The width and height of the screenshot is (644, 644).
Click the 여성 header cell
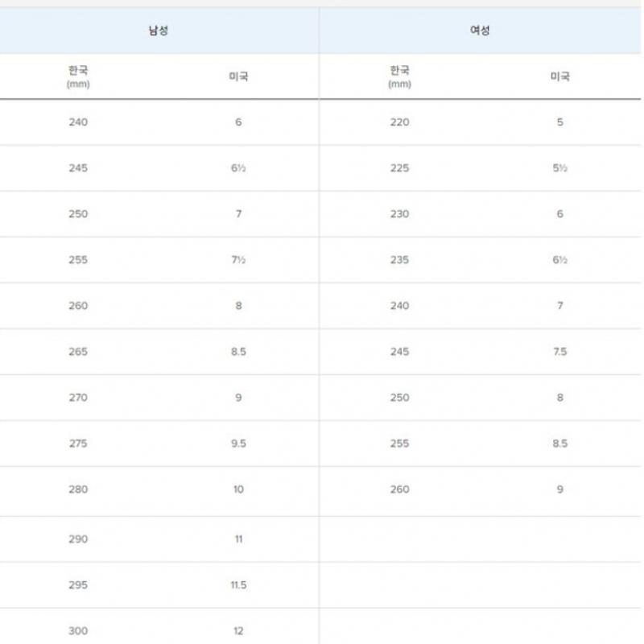(x=480, y=31)
